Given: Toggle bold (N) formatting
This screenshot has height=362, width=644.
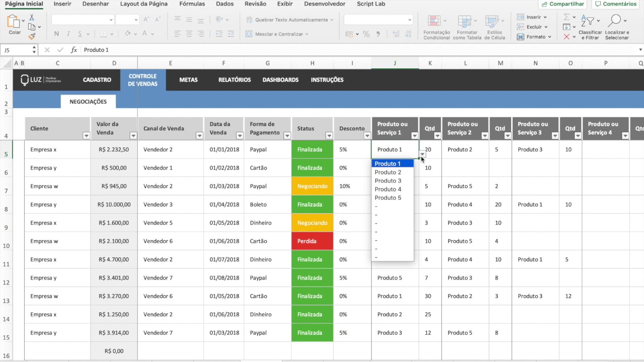Looking at the screenshot, I should point(56,34).
